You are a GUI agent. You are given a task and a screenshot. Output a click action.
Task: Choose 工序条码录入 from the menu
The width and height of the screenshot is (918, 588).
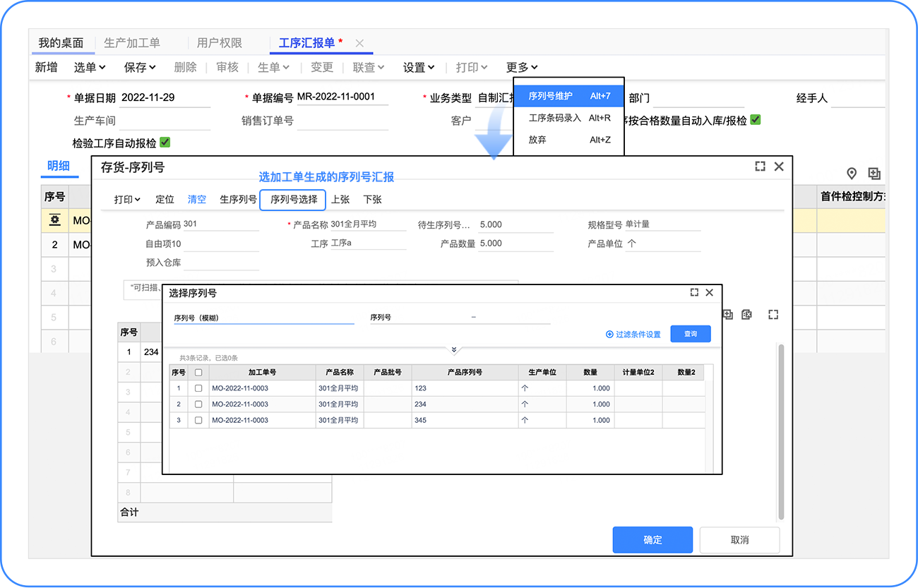tap(555, 118)
